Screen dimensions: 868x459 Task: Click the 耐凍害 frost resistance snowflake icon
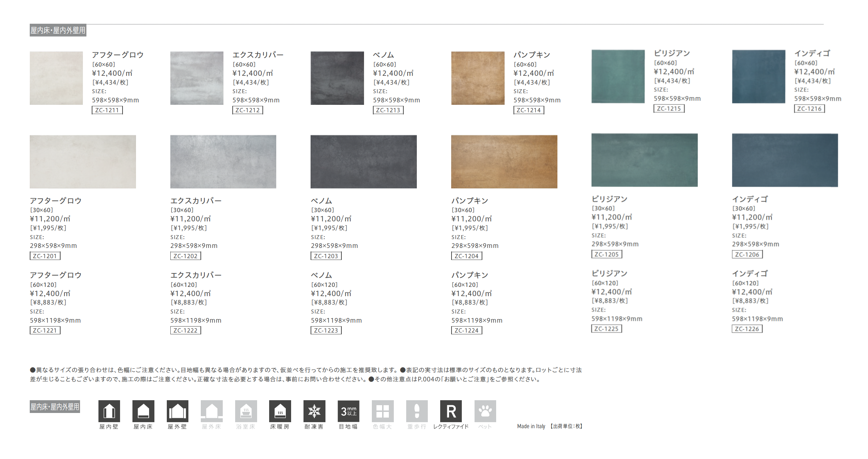[314, 411]
